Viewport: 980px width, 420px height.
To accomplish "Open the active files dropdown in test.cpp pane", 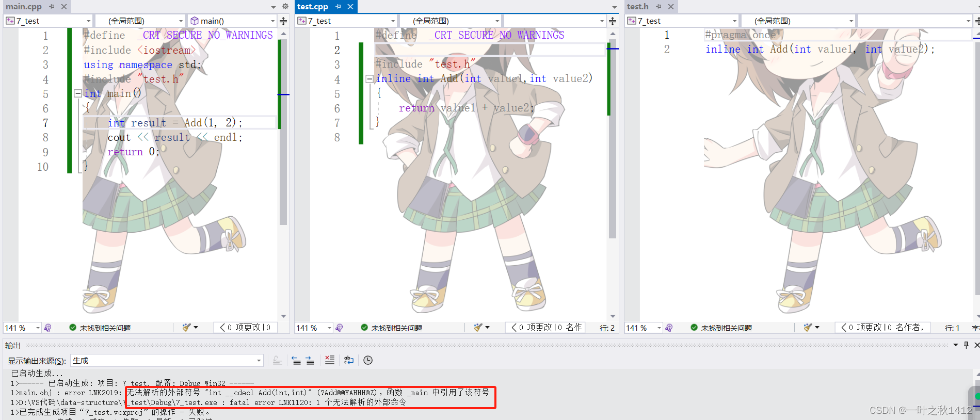I will click(x=614, y=7).
